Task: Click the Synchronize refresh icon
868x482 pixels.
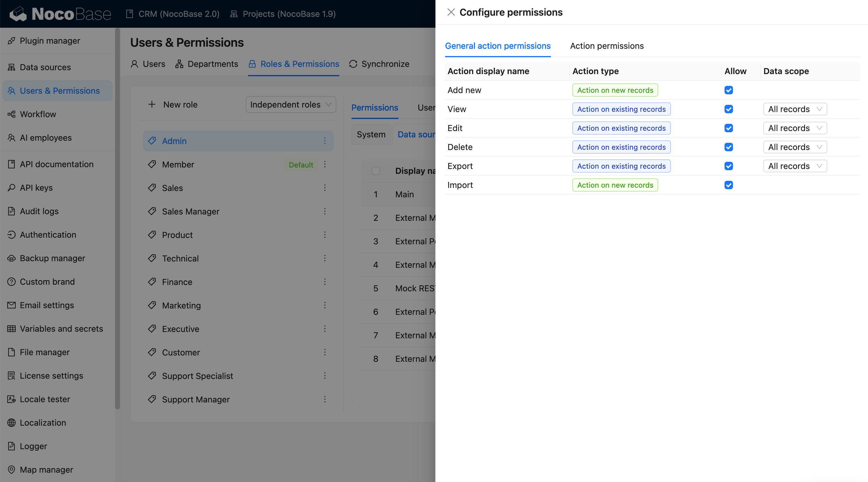Action: click(x=353, y=64)
